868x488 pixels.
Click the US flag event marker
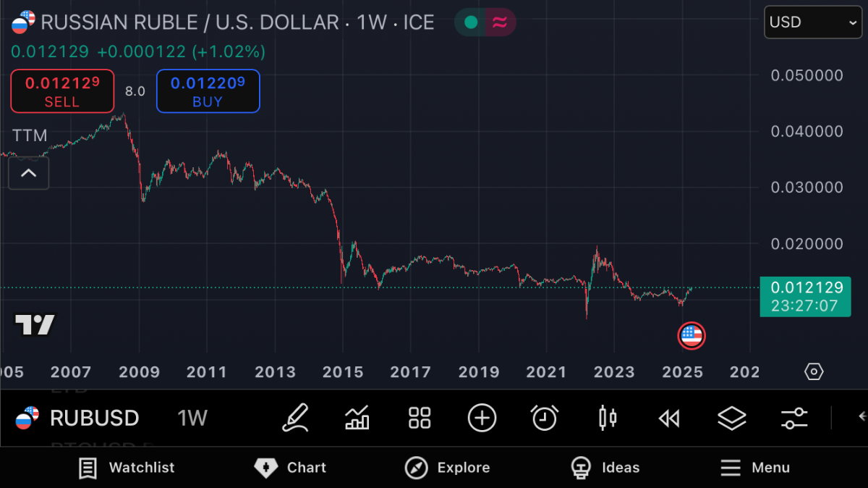click(x=691, y=335)
